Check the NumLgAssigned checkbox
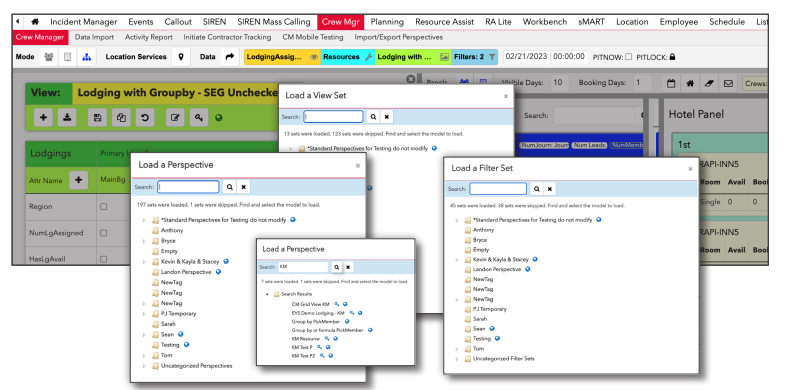The width and height of the screenshot is (785, 390). point(104,233)
